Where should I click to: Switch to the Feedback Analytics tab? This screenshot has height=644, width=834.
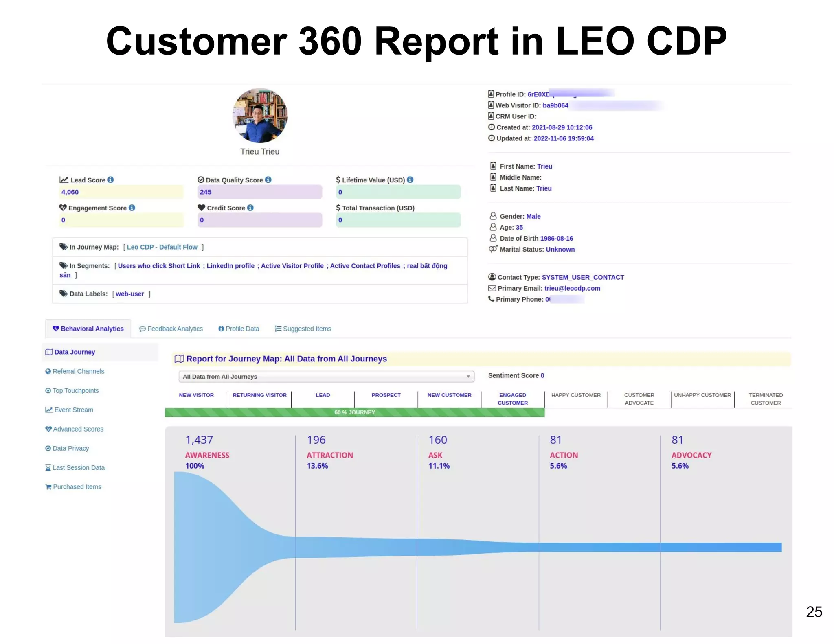point(171,329)
